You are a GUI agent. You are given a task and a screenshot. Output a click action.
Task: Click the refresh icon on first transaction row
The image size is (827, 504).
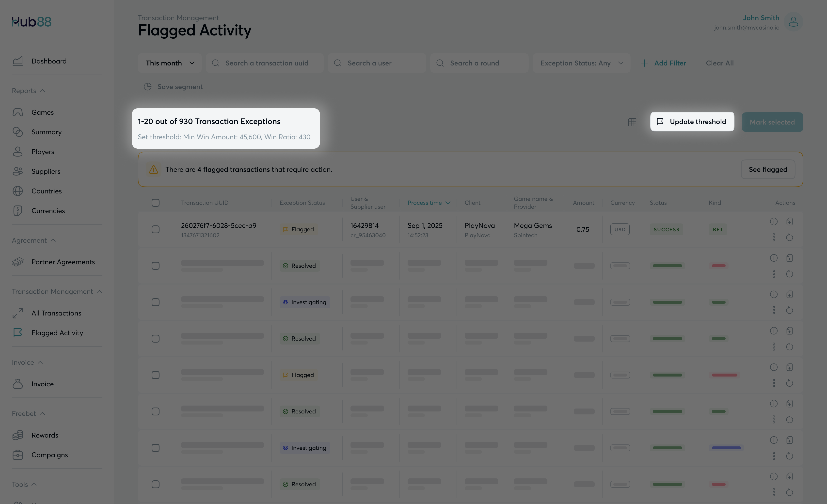click(x=789, y=237)
